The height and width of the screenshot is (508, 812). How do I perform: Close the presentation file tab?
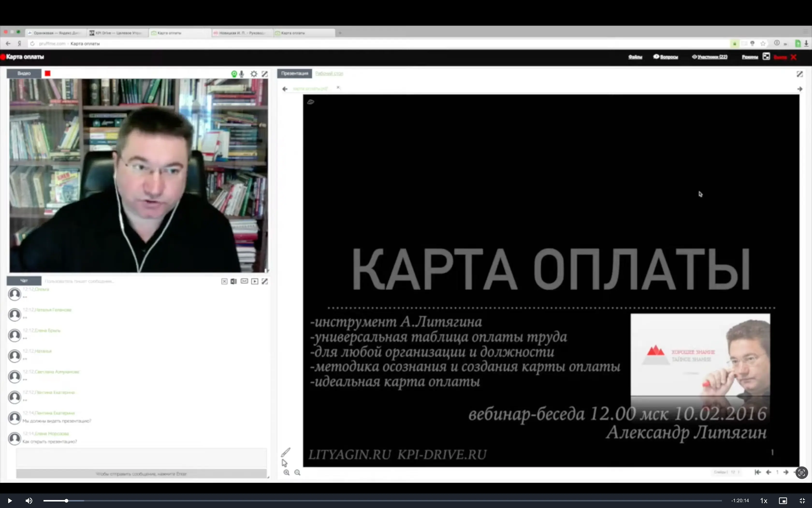pos(338,87)
